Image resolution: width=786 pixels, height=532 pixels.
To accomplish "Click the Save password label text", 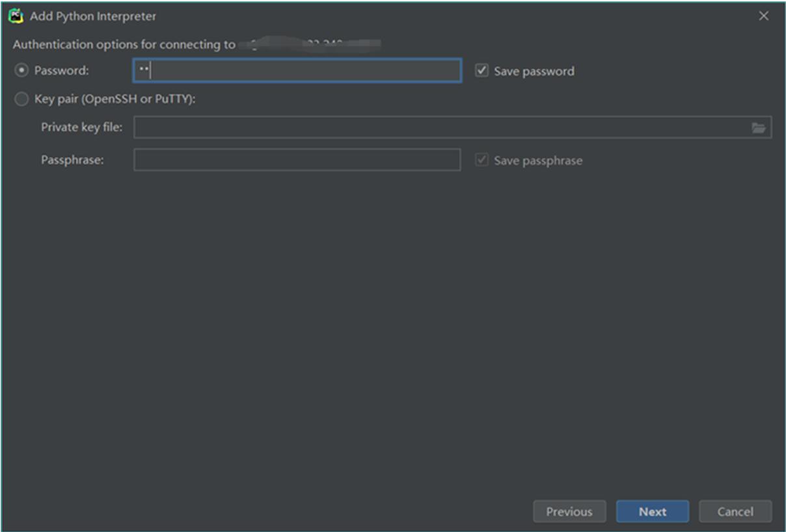I will click(534, 72).
